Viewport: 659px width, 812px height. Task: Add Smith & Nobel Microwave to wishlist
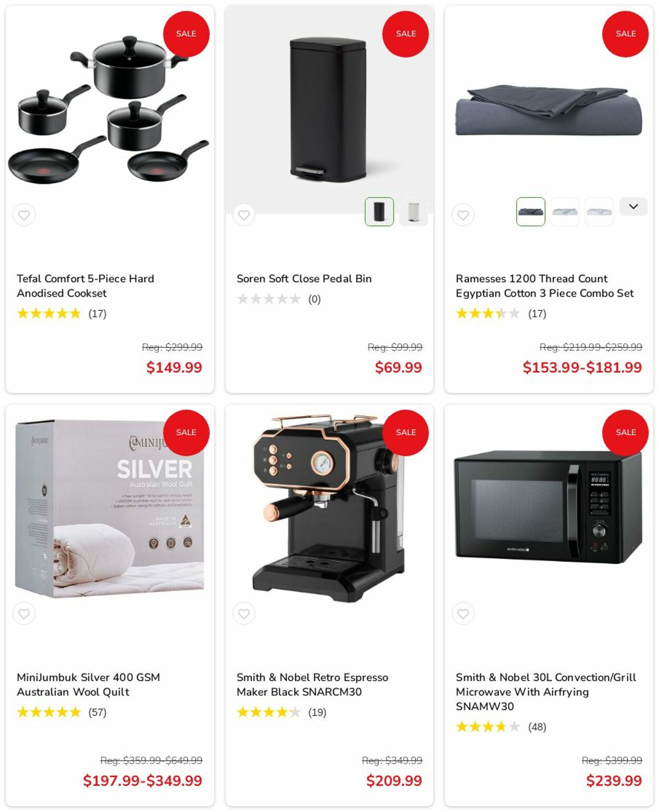[x=463, y=613]
